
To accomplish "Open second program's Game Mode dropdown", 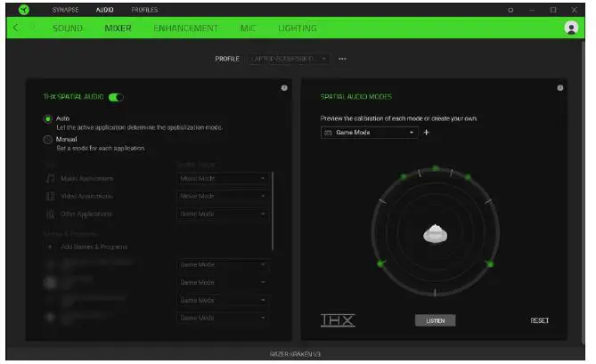I will point(223,282).
